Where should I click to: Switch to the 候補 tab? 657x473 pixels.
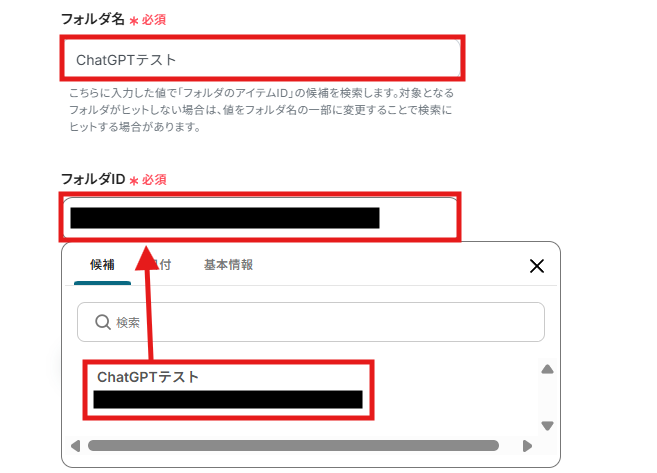pyautogui.click(x=102, y=265)
